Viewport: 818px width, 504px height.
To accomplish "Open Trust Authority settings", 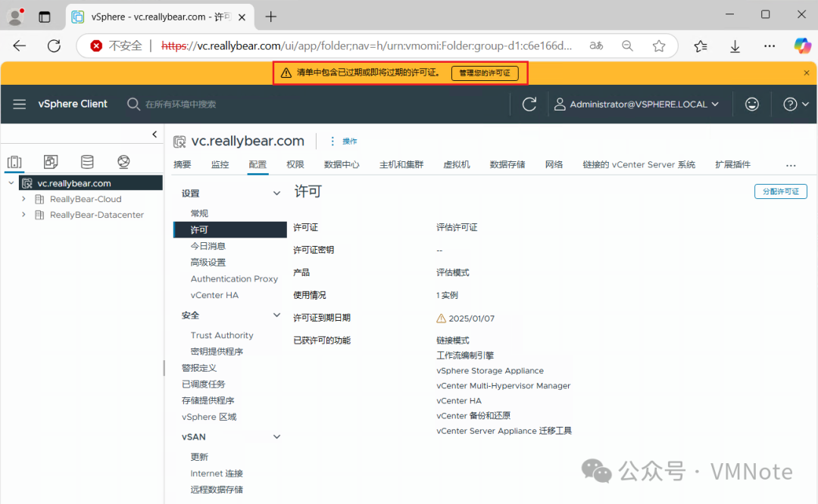I will (222, 335).
